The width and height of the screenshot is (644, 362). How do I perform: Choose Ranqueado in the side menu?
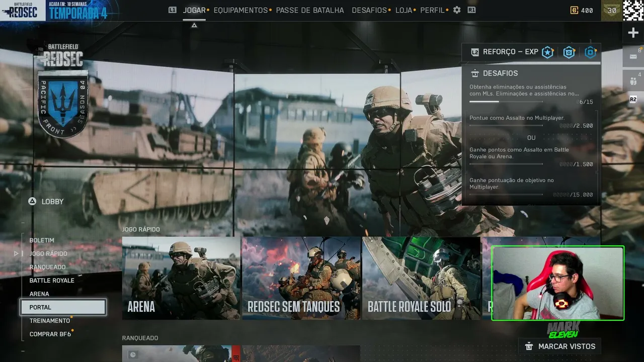pos(47,267)
